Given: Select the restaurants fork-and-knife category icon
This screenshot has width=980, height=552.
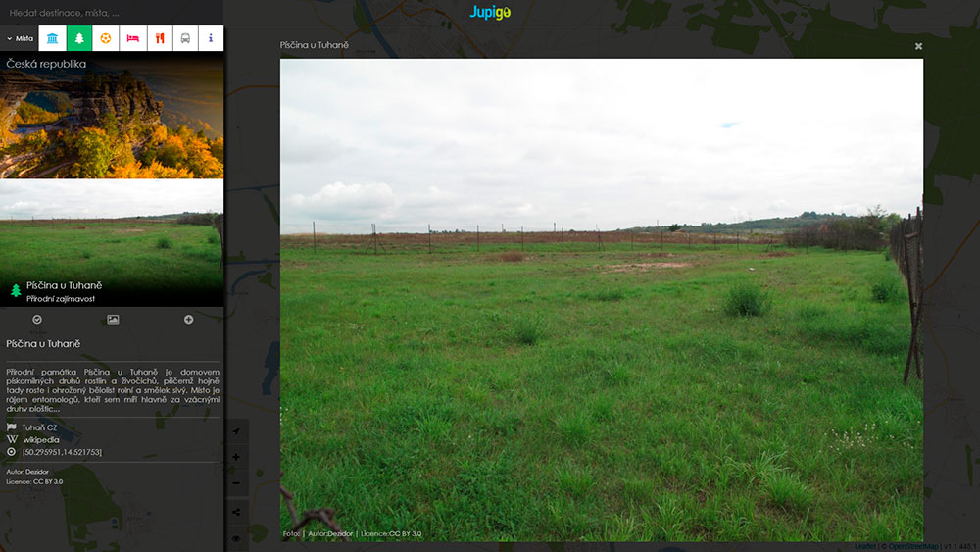Looking at the screenshot, I should [x=160, y=38].
